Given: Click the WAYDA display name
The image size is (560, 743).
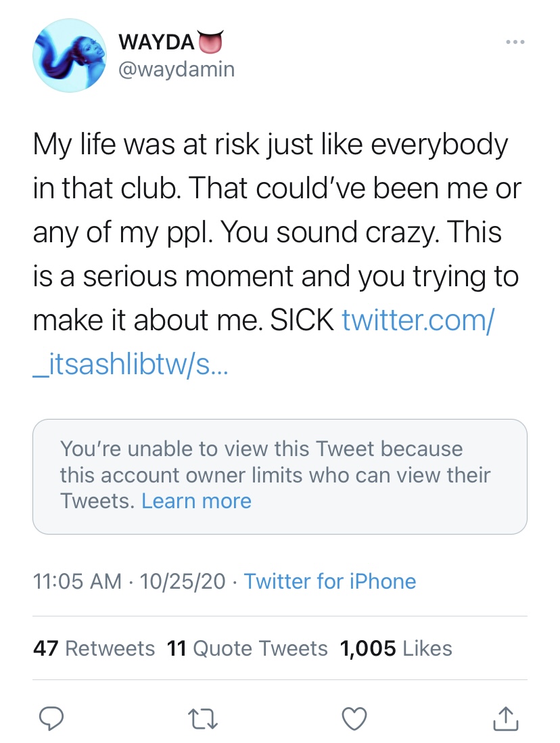Looking at the screenshot, I should [x=156, y=42].
